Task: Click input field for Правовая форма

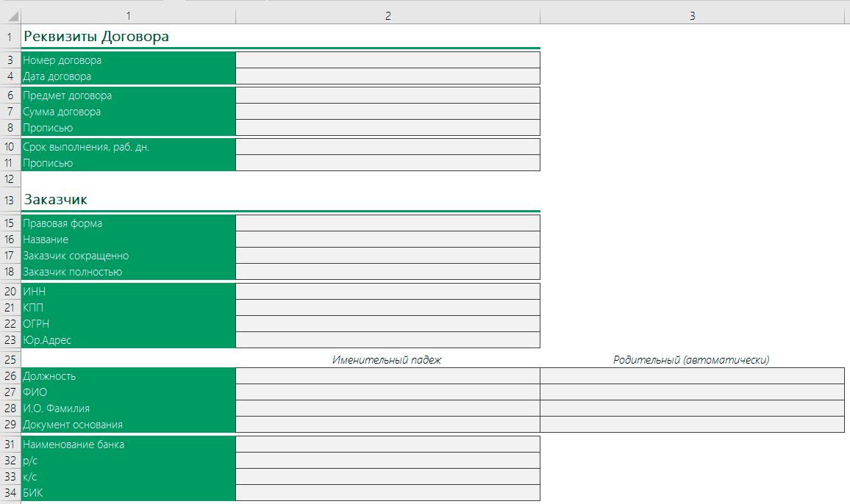Action: 388,223
